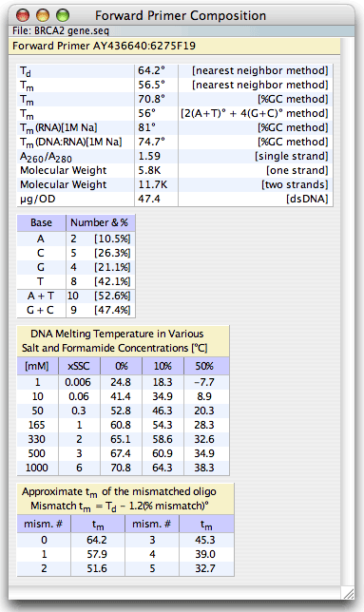Select the Approximate tm of the mismatched oligo title

[119, 492]
